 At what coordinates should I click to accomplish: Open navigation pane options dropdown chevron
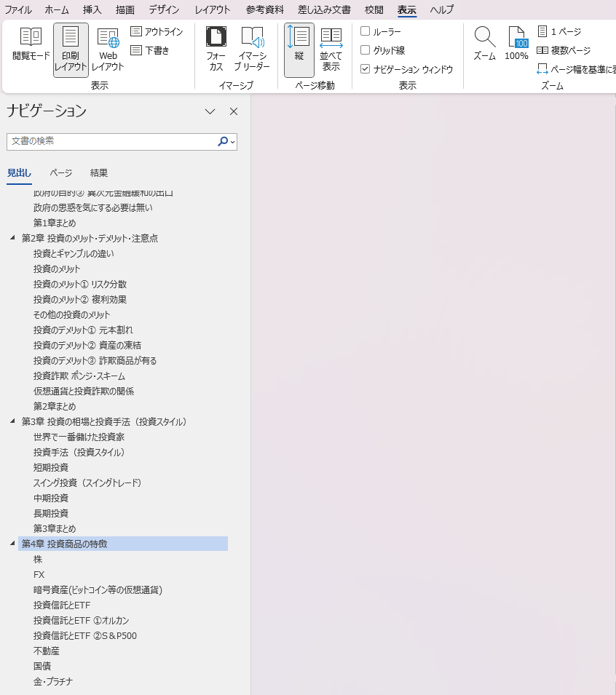(210, 111)
